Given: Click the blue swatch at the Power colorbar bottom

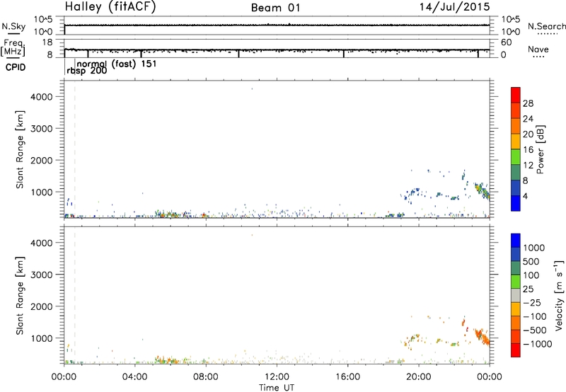Looking at the screenshot, I should tap(516, 203).
